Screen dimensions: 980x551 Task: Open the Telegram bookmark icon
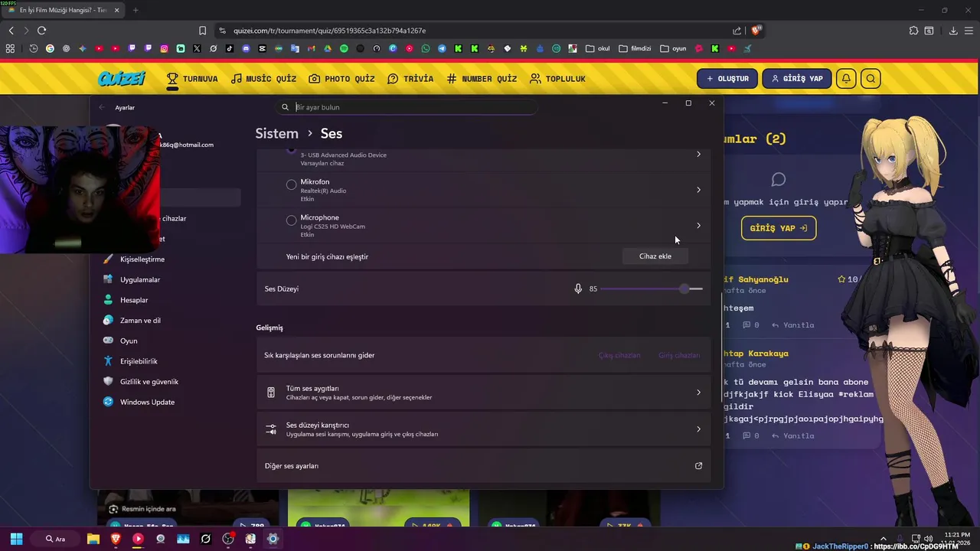click(442, 48)
